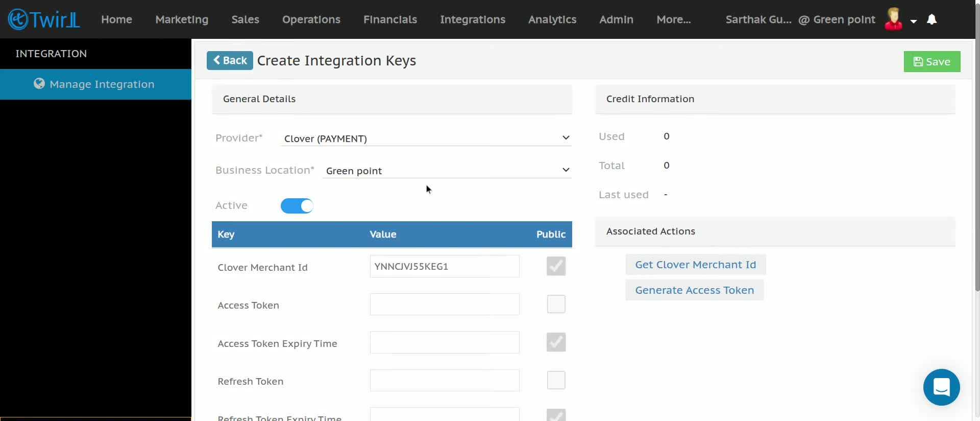Click the Sarthak Gu... user name
This screenshot has width=980, height=421.
[758, 19]
